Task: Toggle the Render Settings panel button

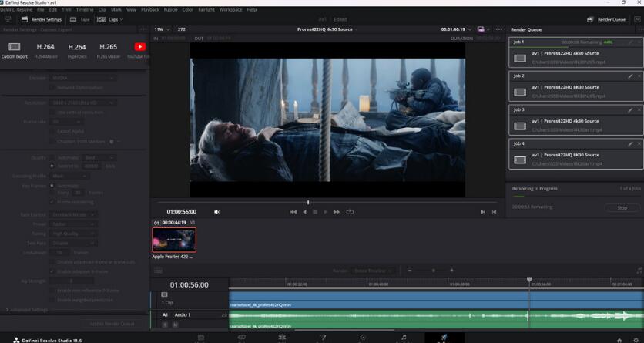Action: pyautogui.click(x=41, y=19)
